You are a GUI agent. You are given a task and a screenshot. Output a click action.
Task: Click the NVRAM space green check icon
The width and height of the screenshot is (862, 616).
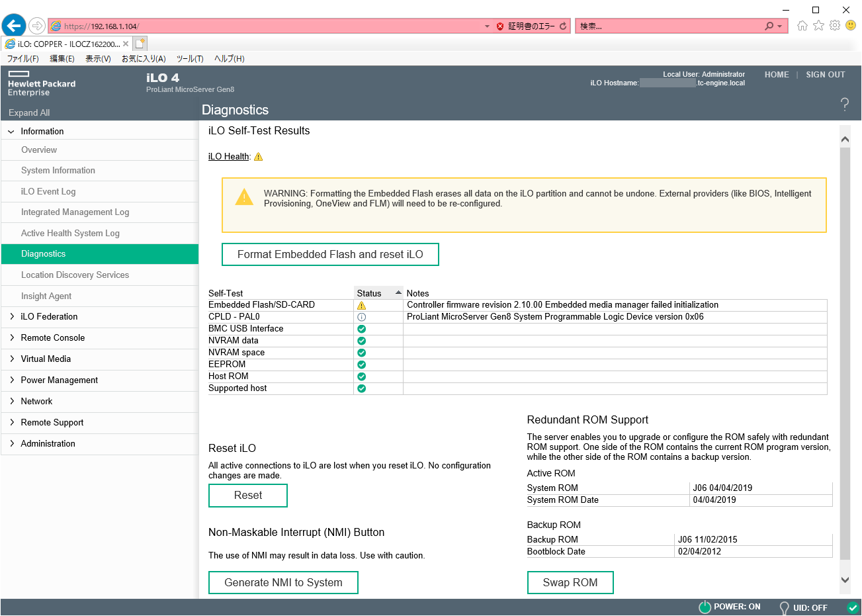tap(361, 353)
